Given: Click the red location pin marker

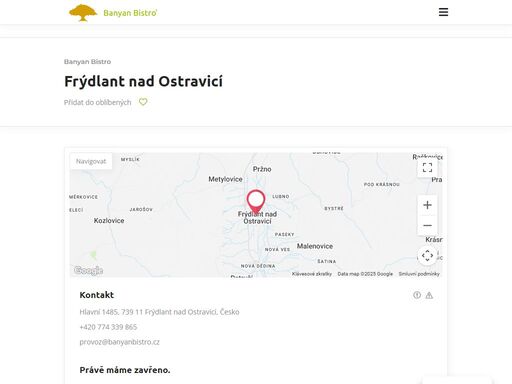Looking at the screenshot, I should coord(256,202).
